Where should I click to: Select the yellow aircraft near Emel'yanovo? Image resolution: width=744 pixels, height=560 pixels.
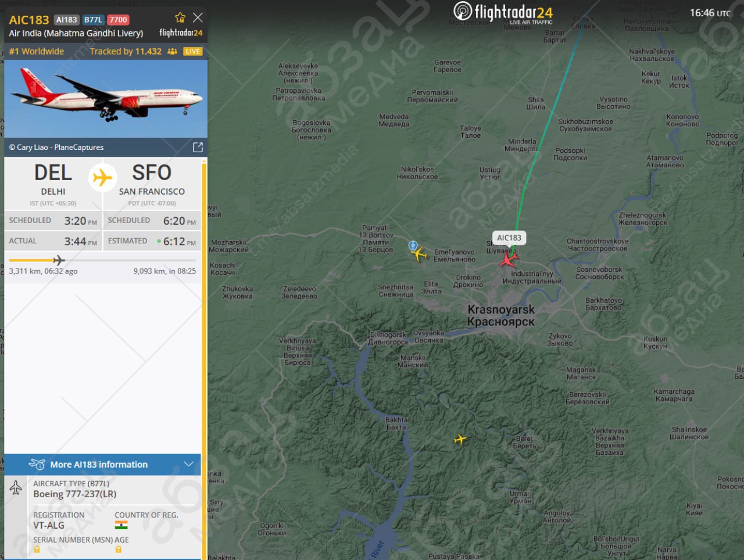click(x=419, y=254)
